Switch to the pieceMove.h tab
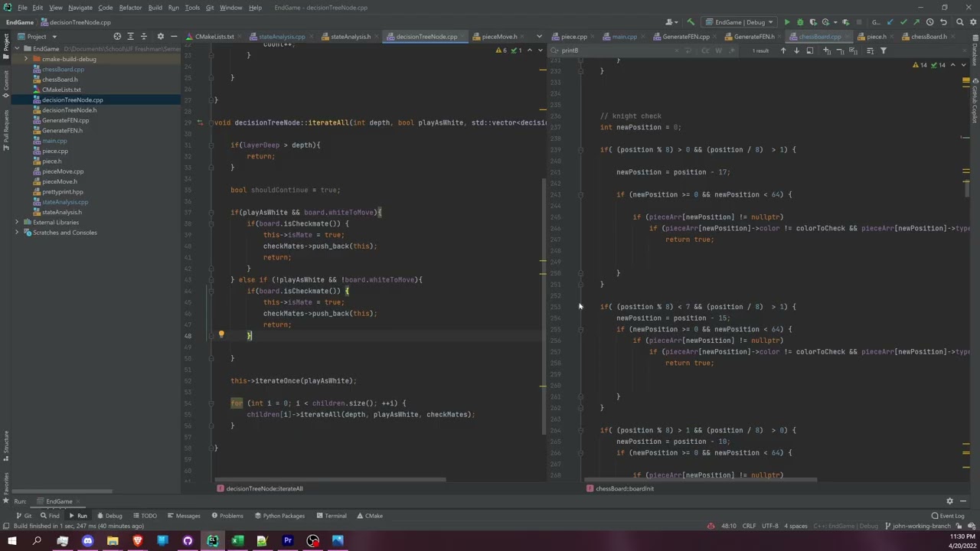The height and width of the screenshot is (551, 980). [498, 37]
